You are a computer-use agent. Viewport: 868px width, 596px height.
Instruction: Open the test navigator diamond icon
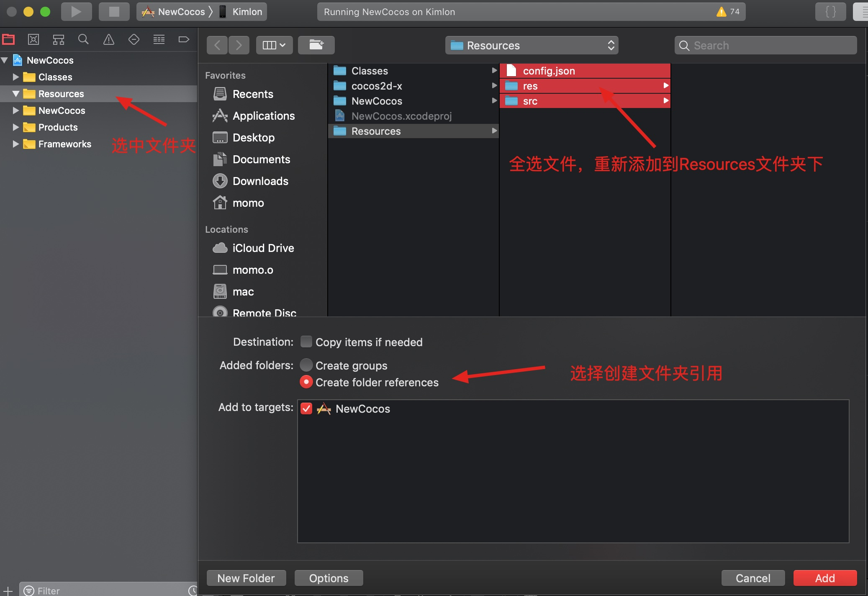pos(134,39)
